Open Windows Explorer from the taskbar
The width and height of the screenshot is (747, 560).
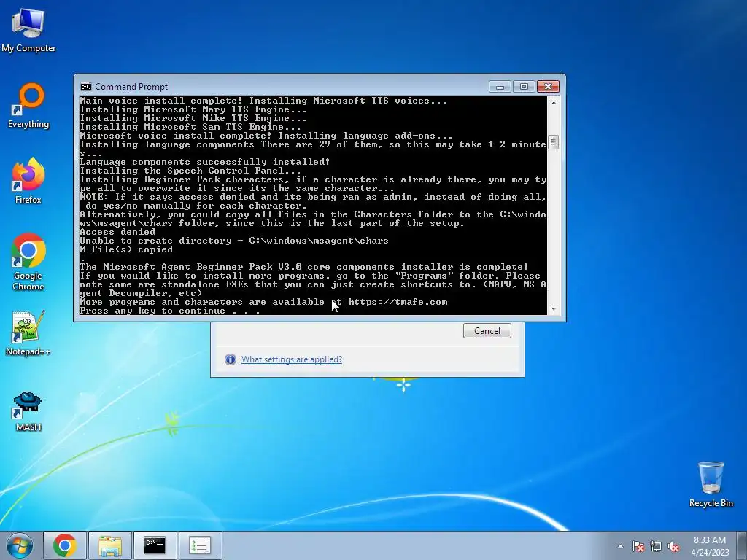tap(110, 545)
